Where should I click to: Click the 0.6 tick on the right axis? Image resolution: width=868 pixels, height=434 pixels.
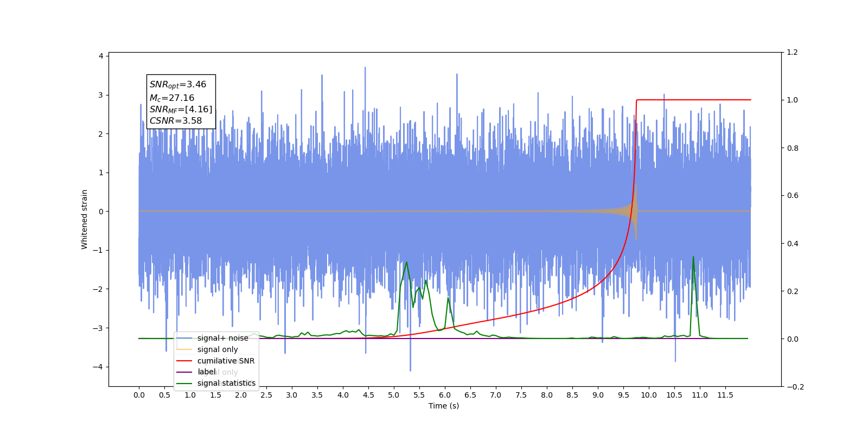tap(793, 196)
